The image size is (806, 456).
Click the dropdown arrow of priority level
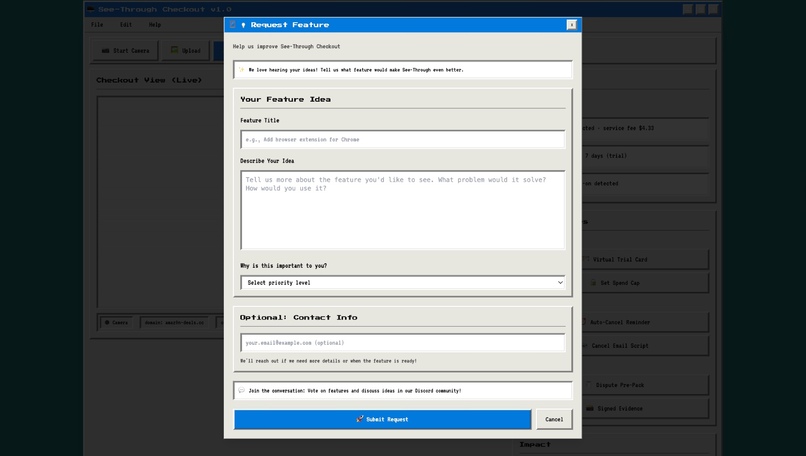[560, 282]
